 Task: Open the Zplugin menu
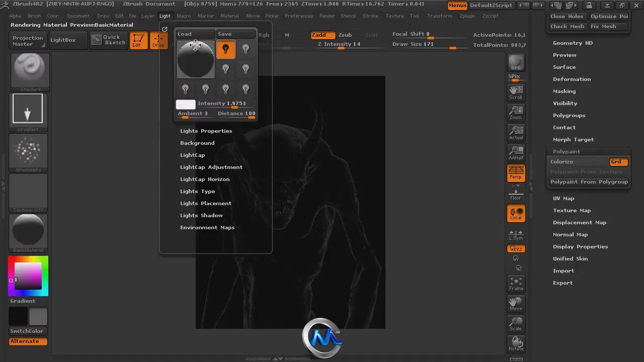467,16
